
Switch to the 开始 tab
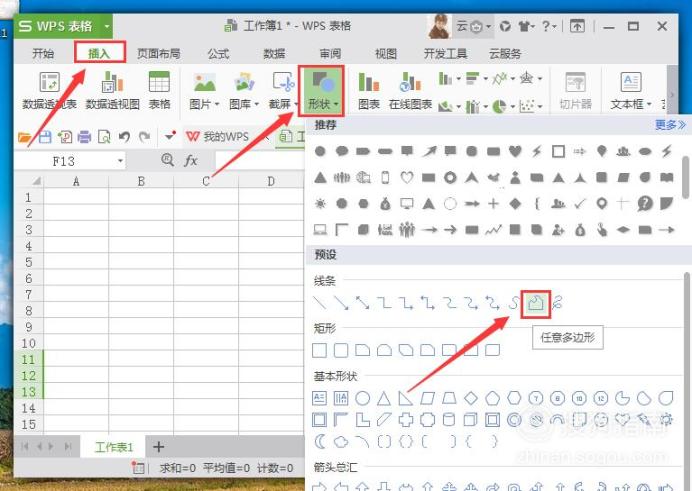coord(43,53)
